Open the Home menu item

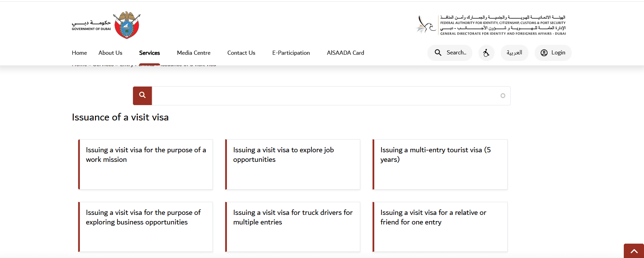pyautogui.click(x=79, y=53)
